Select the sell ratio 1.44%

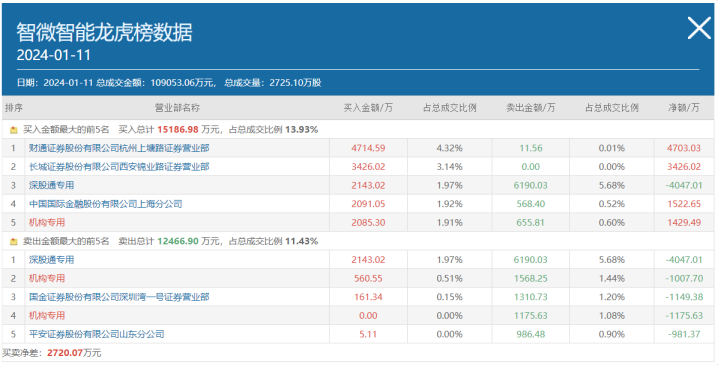(x=612, y=278)
